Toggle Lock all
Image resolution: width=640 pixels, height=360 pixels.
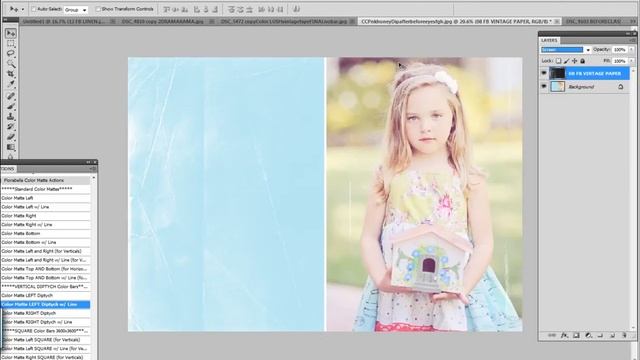(582, 61)
